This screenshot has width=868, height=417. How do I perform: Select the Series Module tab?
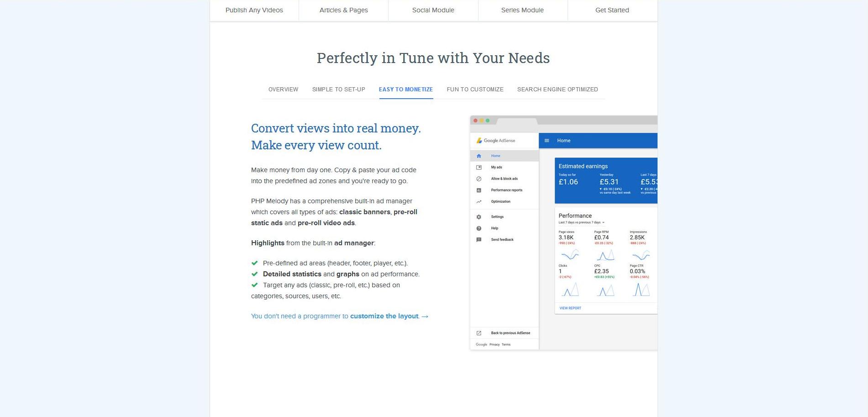coord(522,10)
